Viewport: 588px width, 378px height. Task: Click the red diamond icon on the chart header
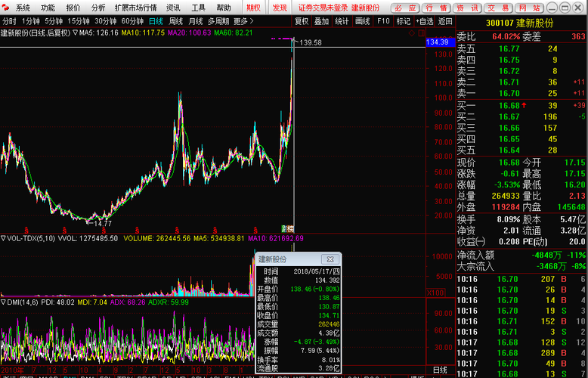411,33
